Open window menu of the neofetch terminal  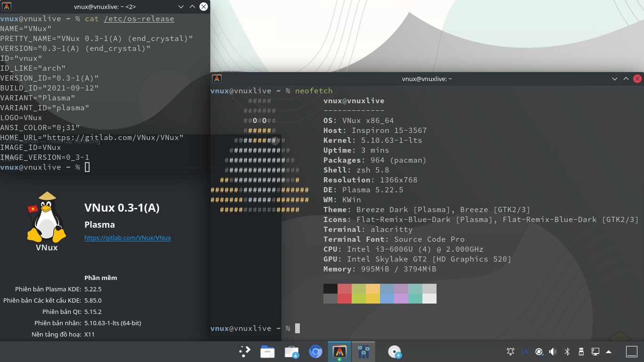216,79
